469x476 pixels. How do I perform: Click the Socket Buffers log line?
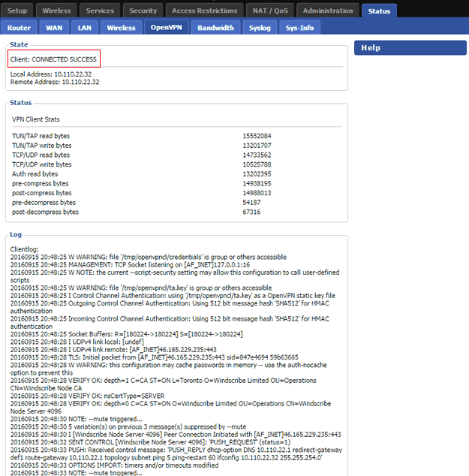click(x=127, y=334)
